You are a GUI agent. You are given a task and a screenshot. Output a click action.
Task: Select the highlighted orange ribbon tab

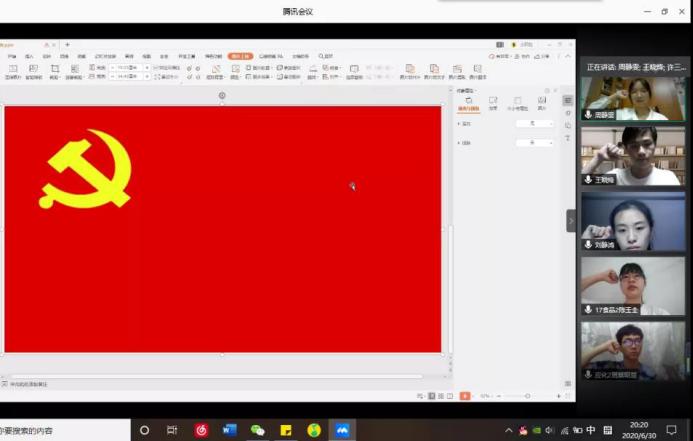click(240, 56)
